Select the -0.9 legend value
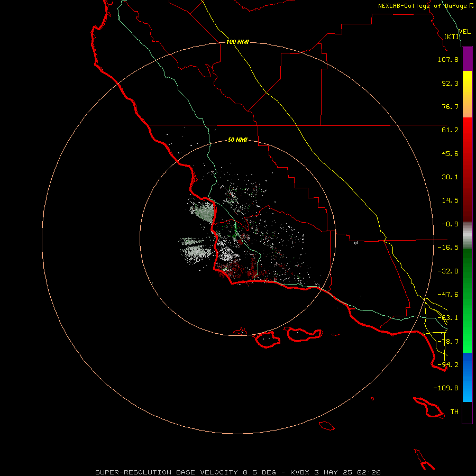 coord(450,224)
